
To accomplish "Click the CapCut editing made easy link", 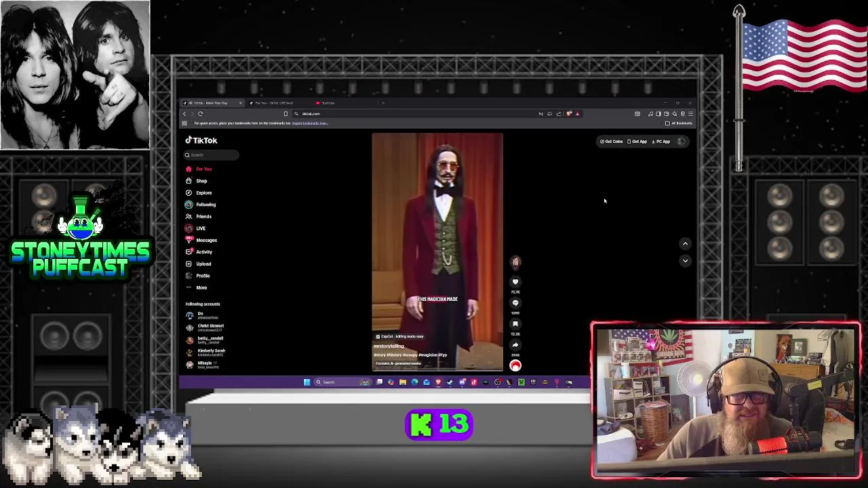I will (x=401, y=336).
